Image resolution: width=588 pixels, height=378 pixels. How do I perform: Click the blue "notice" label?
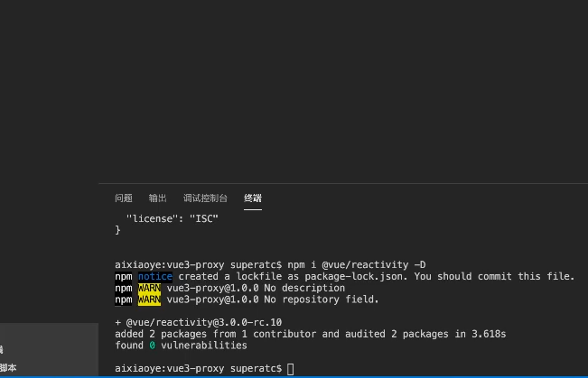coord(155,276)
